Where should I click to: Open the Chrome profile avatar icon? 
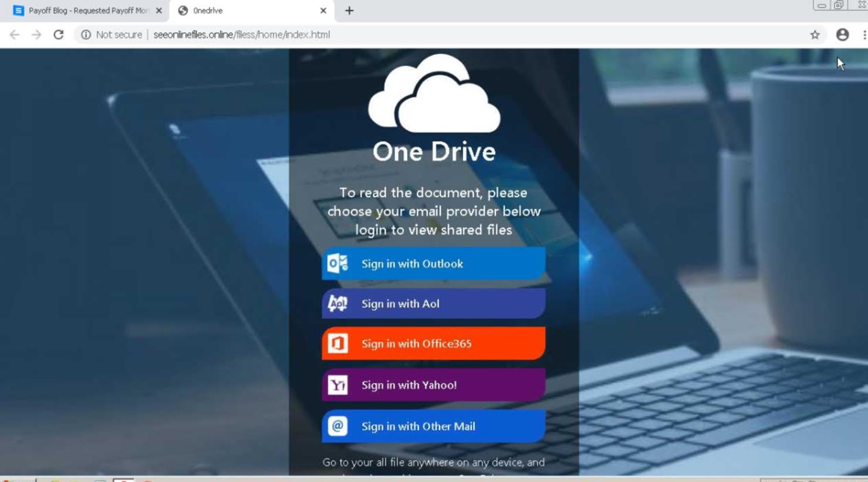point(842,35)
